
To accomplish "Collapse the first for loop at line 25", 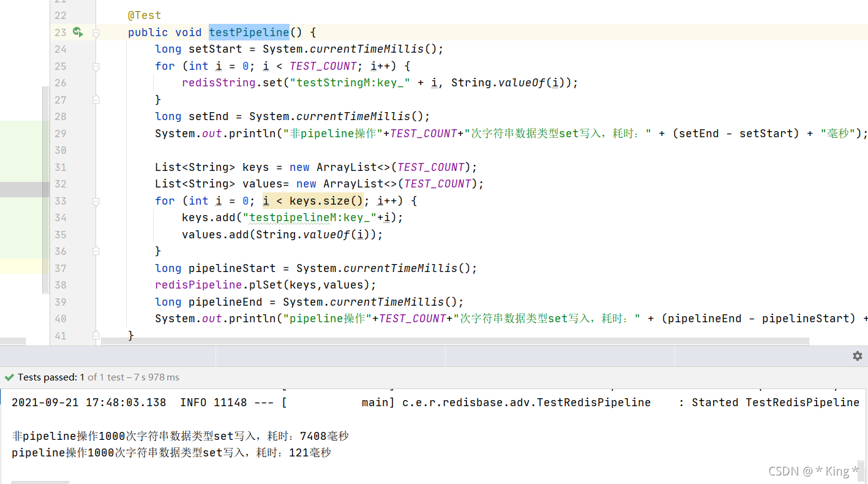I will pyautogui.click(x=96, y=67).
